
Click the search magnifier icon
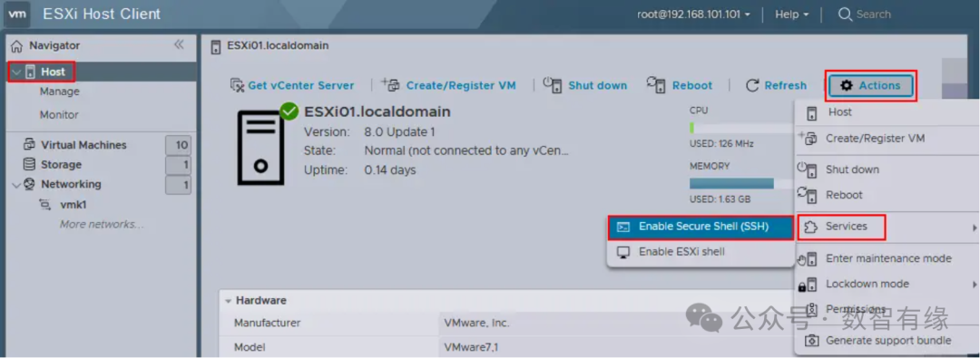845,14
